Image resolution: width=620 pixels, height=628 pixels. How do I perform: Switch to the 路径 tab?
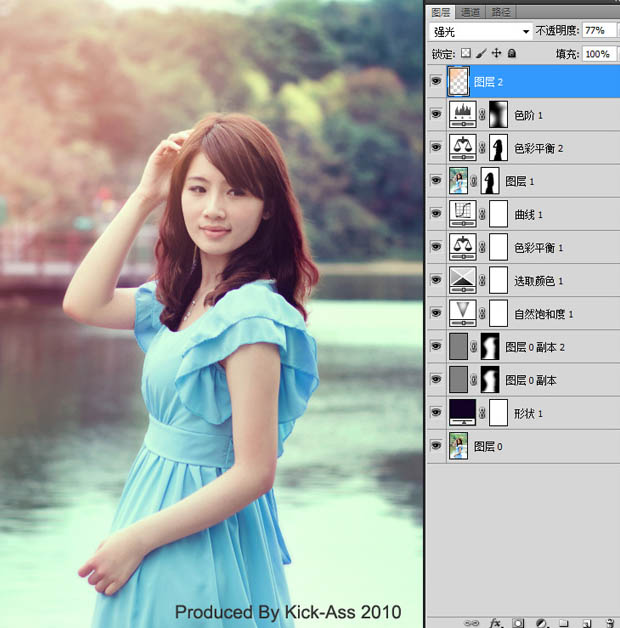(x=501, y=11)
